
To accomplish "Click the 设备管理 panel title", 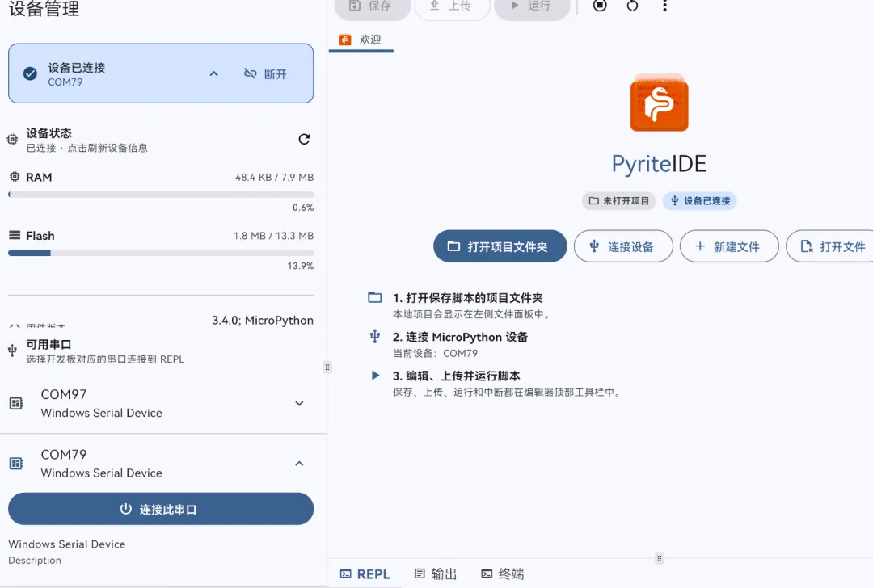I will (44, 8).
